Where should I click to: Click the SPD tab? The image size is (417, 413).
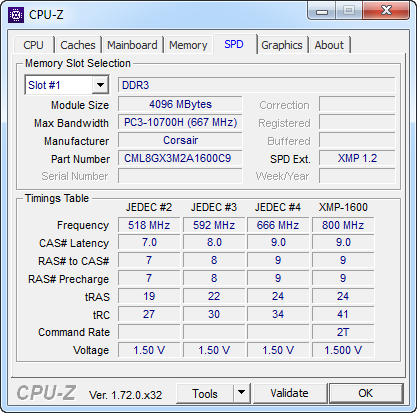234,44
